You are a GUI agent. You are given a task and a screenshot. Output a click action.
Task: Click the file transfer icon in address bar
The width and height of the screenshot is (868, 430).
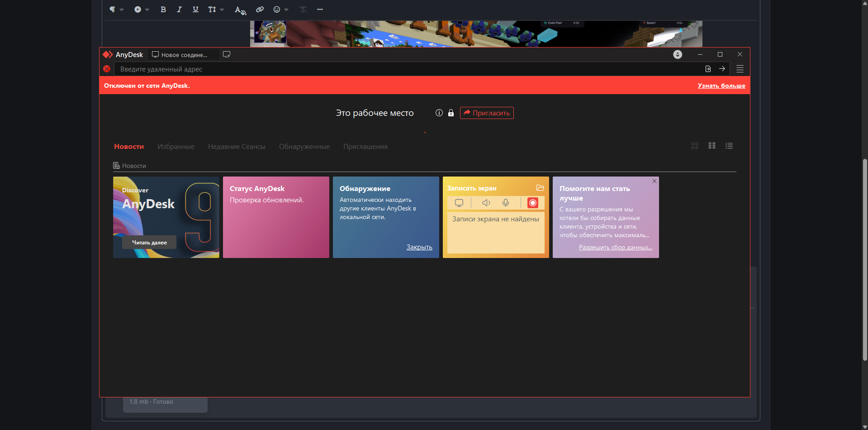pyautogui.click(x=708, y=69)
